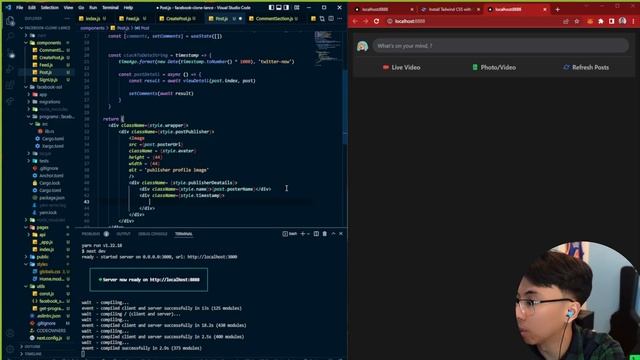Collapse the styles folder
640x360 pixels.
[x=42, y=264]
